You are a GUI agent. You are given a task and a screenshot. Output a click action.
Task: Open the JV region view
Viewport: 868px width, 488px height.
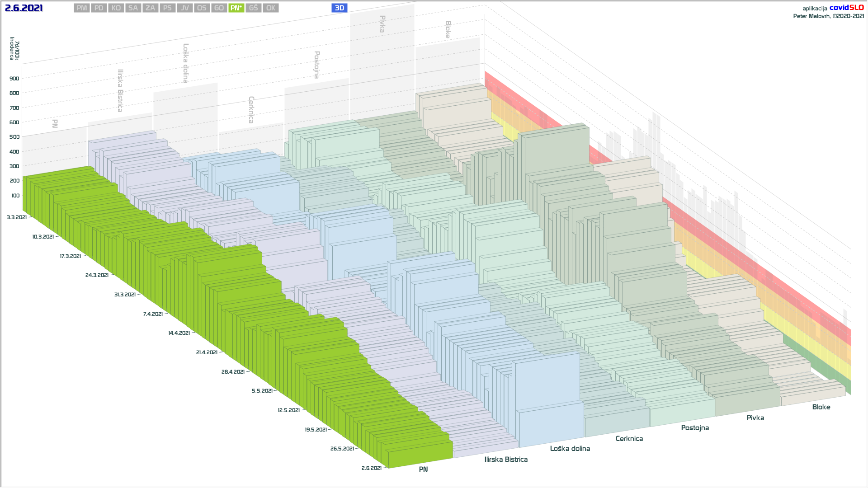(x=184, y=8)
